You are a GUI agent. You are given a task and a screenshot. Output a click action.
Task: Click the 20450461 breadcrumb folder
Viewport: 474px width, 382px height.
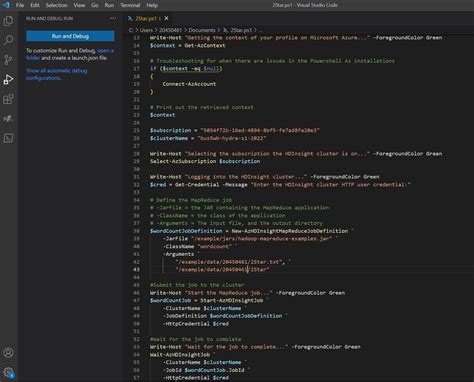pyautogui.click(x=170, y=30)
